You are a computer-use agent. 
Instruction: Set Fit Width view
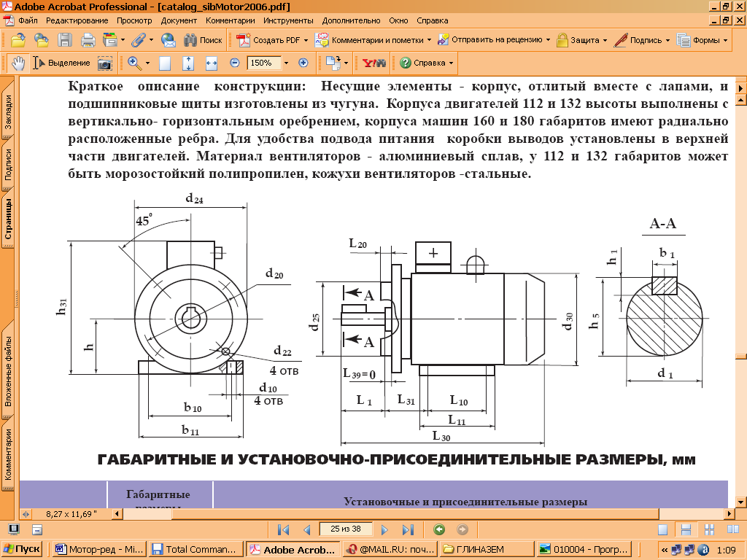point(211,63)
